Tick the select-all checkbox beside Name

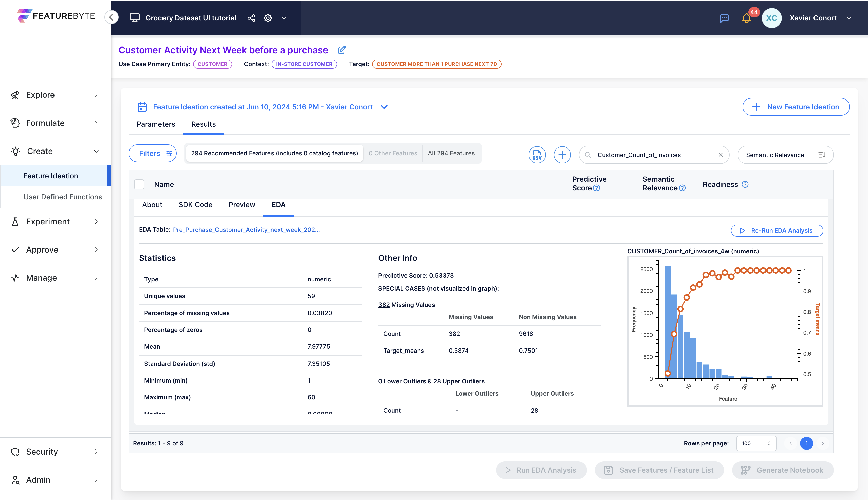click(139, 184)
